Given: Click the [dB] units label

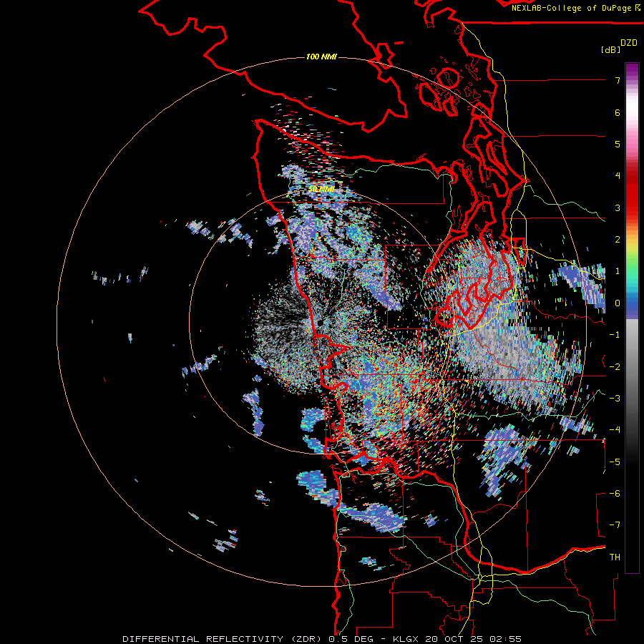Looking at the screenshot, I should click(610, 49).
